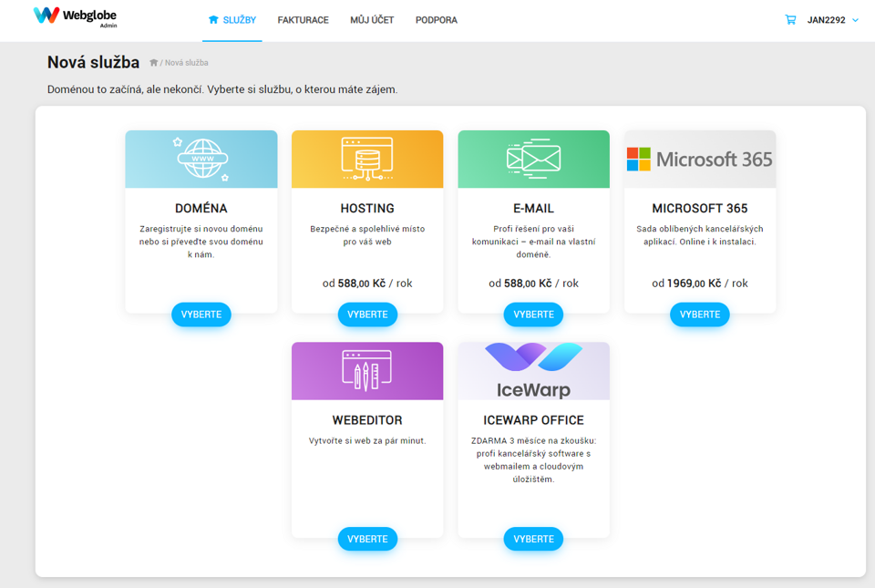Click the JAN2292 username
875x588 pixels.
coord(826,20)
